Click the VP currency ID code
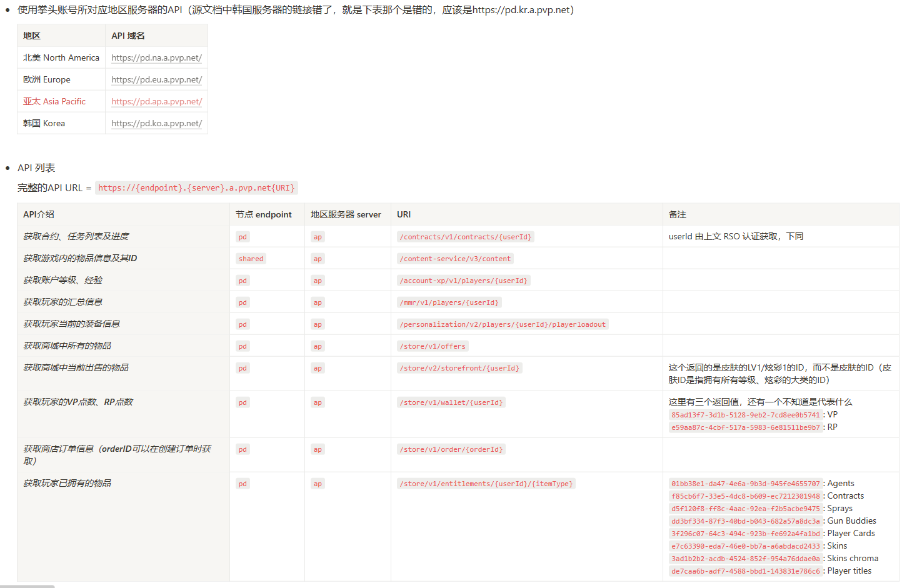The width and height of the screenshot is (907, 588). click(x=745, y=415)
